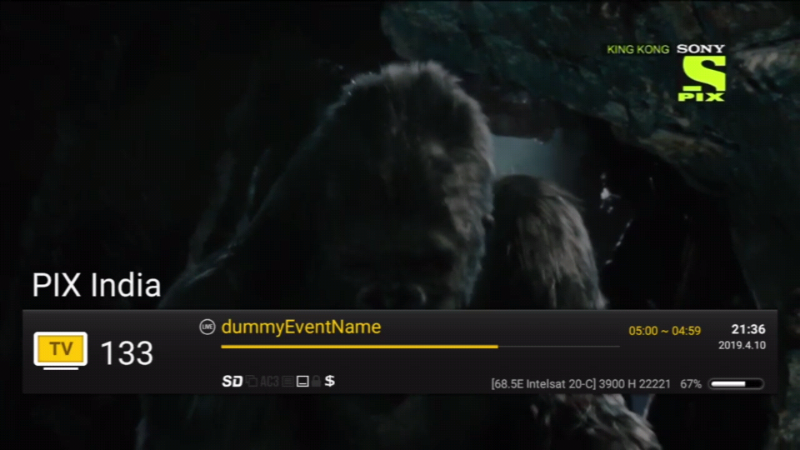Click the dollar sign scrambled-channel icon

[x=330, y=381]
